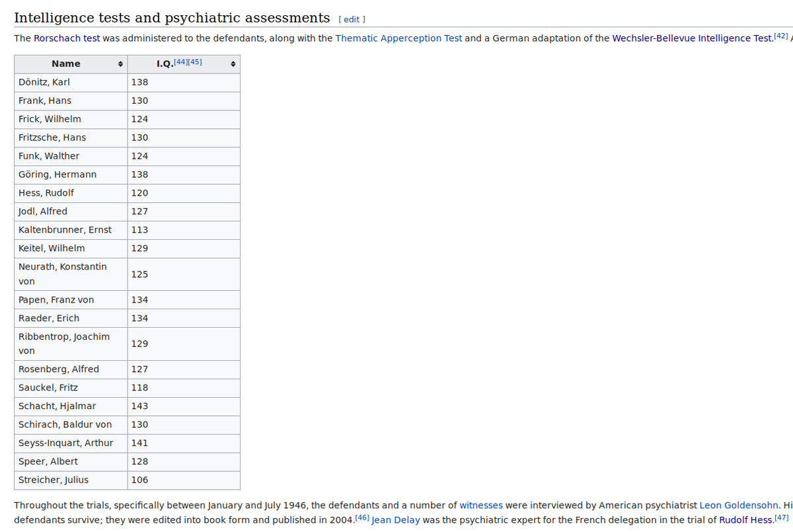Select the Göring, Hermann name cell
793x532 pixels.
coord(71,175)
